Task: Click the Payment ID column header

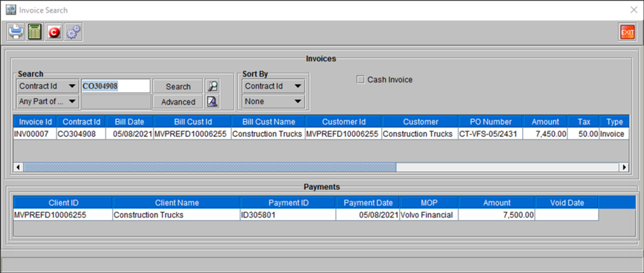Action: [x=288, y=203]
